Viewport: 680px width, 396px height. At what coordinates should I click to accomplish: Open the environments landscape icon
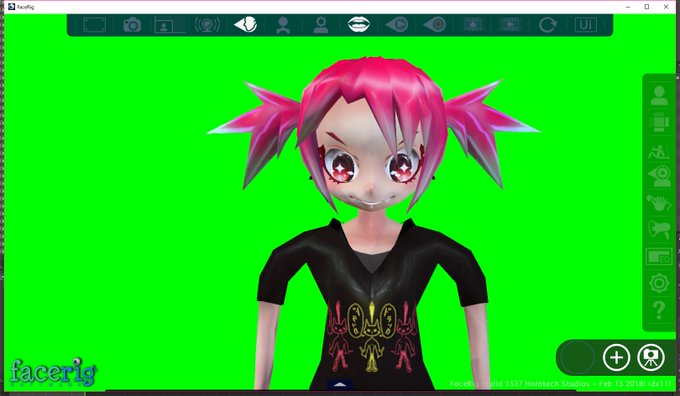659,152
